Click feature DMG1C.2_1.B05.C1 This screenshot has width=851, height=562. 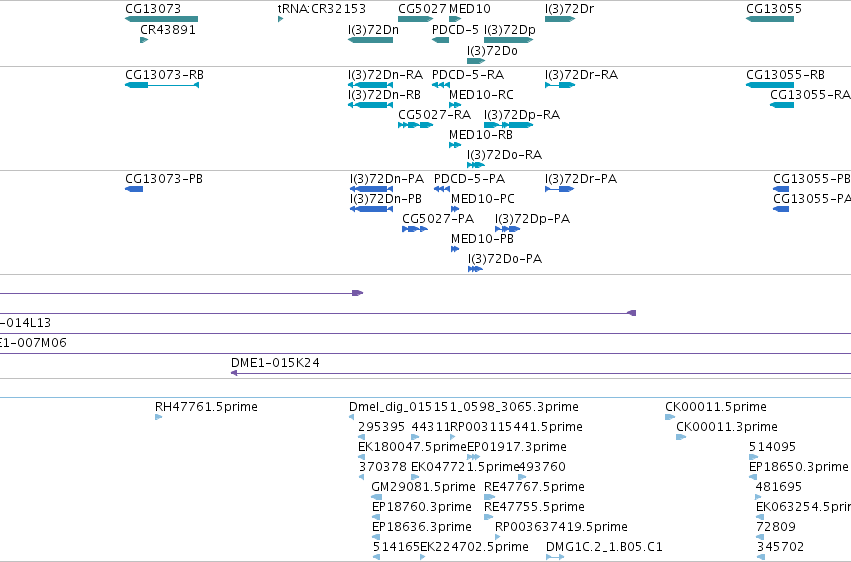click(555, 557)
